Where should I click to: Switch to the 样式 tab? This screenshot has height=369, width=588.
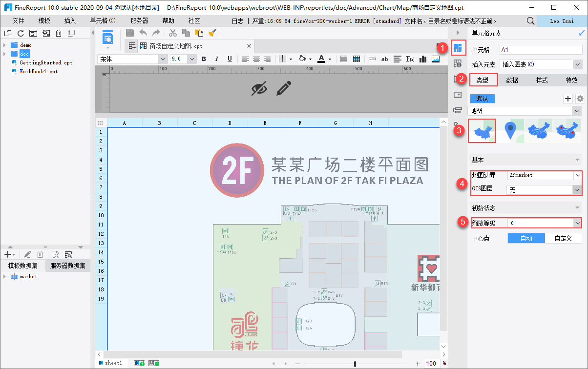(542, 80)
